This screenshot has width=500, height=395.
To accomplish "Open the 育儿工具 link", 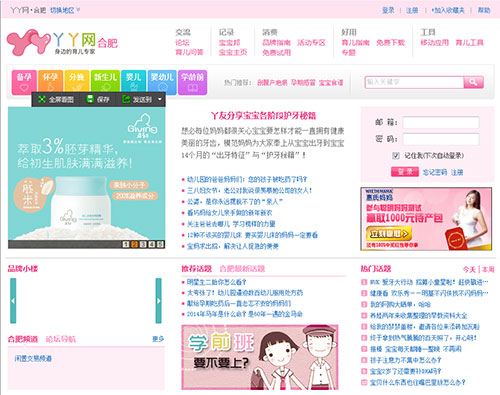I will pos(469,43).
